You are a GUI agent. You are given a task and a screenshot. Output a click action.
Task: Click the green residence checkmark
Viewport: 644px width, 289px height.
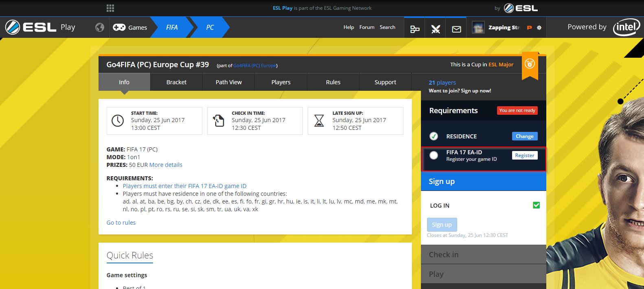click(434, 136)
